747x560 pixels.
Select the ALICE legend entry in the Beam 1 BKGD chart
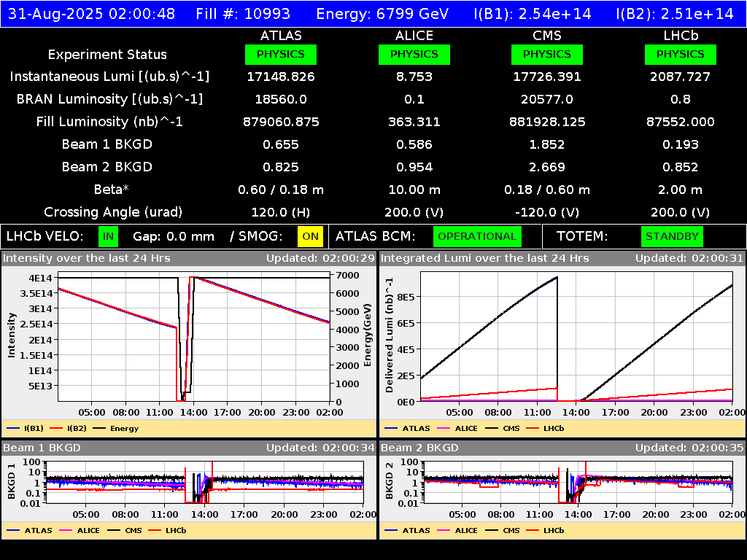(x=79, y=531)
